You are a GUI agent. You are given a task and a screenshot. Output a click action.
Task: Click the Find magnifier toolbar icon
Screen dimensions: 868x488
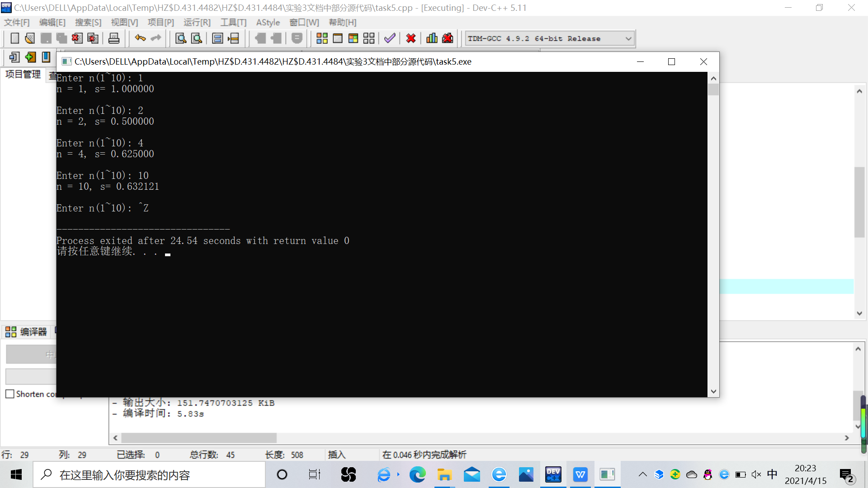[181, 38]
